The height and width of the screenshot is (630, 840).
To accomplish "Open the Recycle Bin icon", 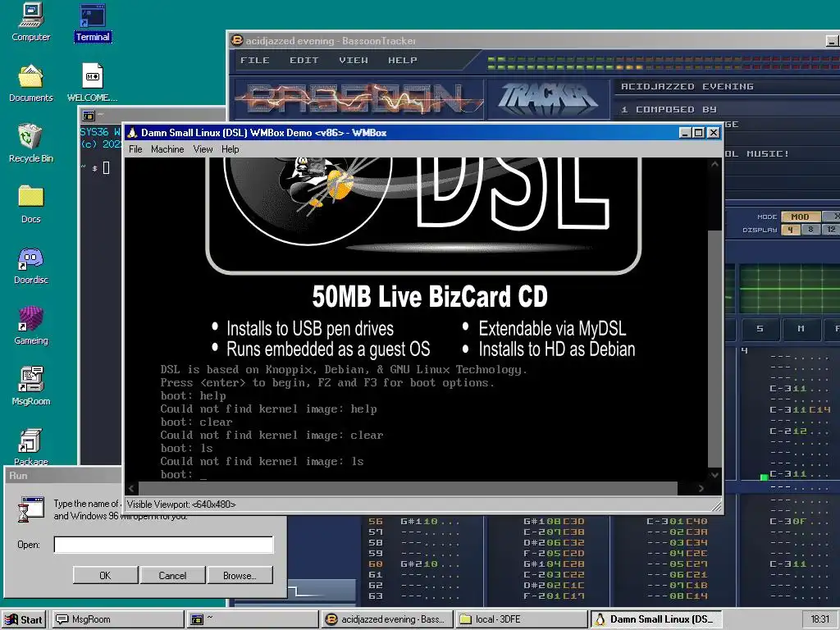I will (x=30, y=144).
